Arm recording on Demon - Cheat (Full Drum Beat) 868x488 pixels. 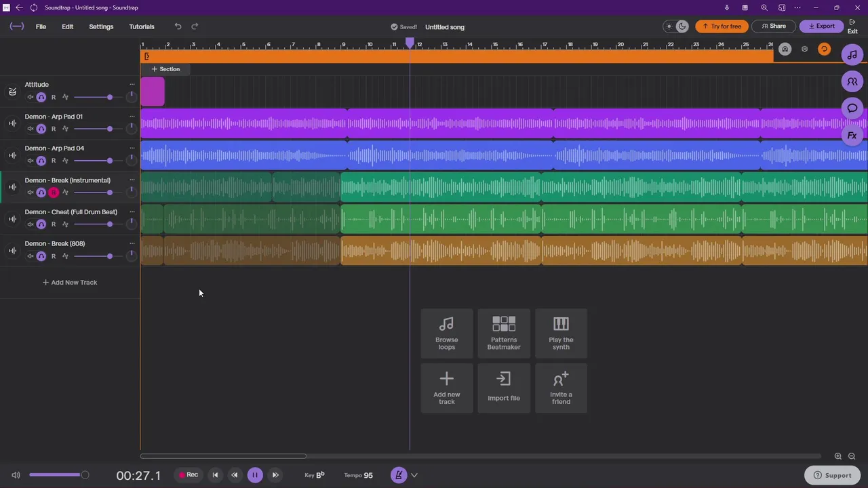point(54,224)
